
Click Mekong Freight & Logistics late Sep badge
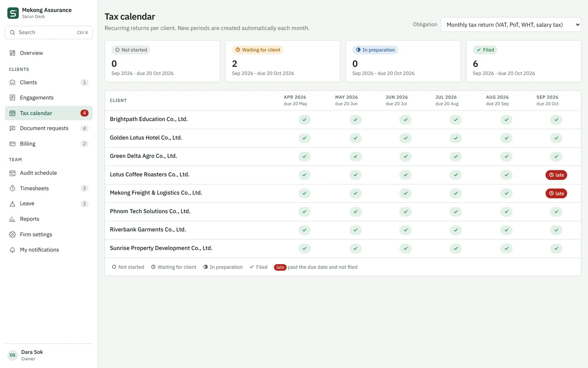tap(556, 193)
